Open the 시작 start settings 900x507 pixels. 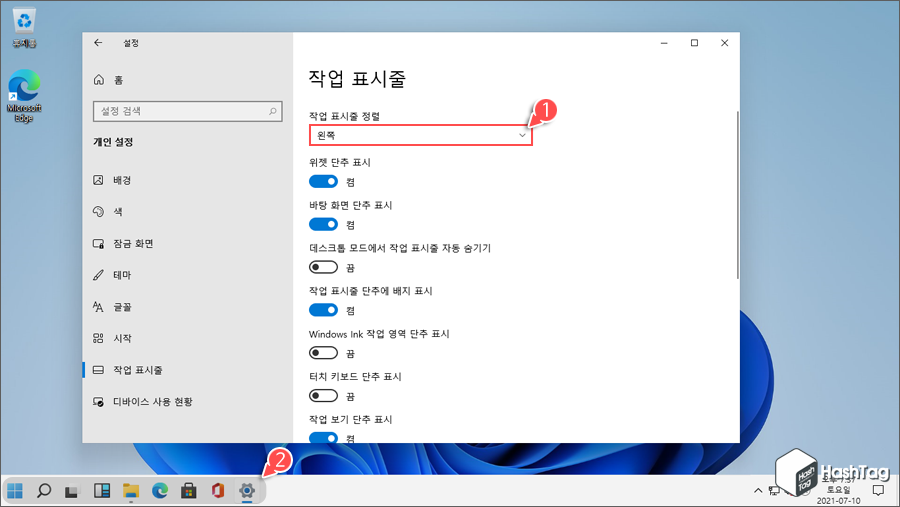(188, 339)
